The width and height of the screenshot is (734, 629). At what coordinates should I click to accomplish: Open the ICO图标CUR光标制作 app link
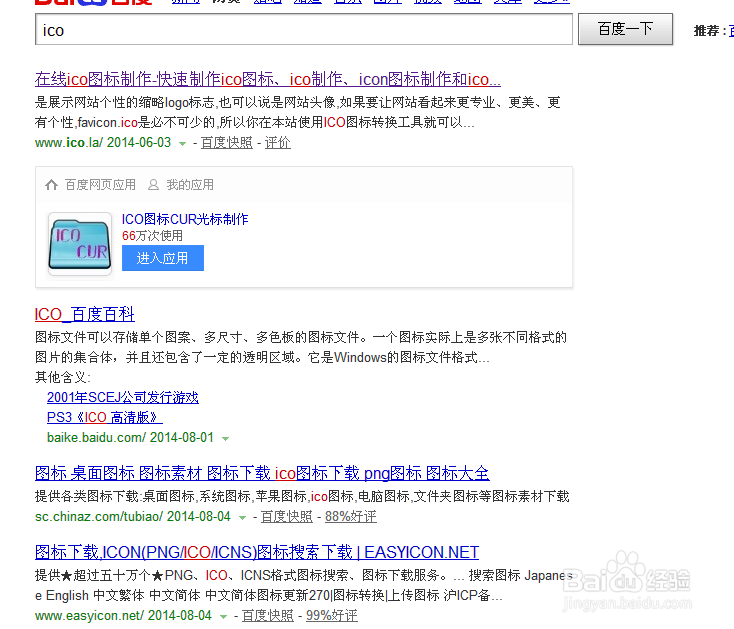(185, 219)
